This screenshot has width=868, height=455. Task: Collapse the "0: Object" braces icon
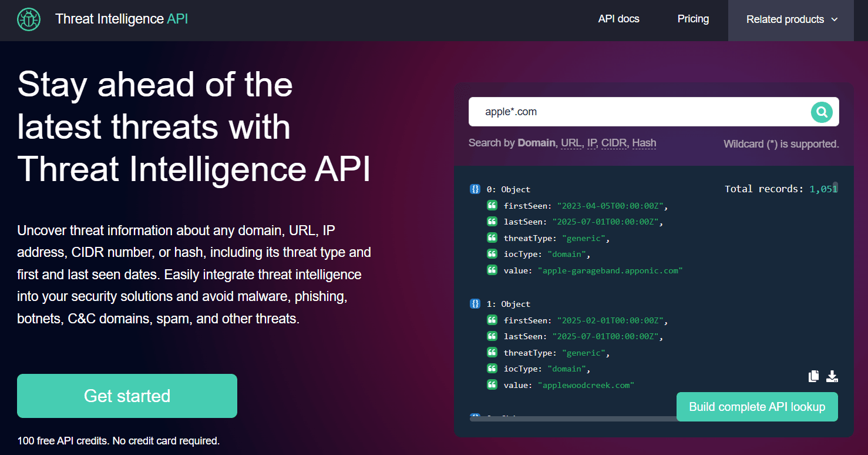pyautogui.click(x=475, y=189)
